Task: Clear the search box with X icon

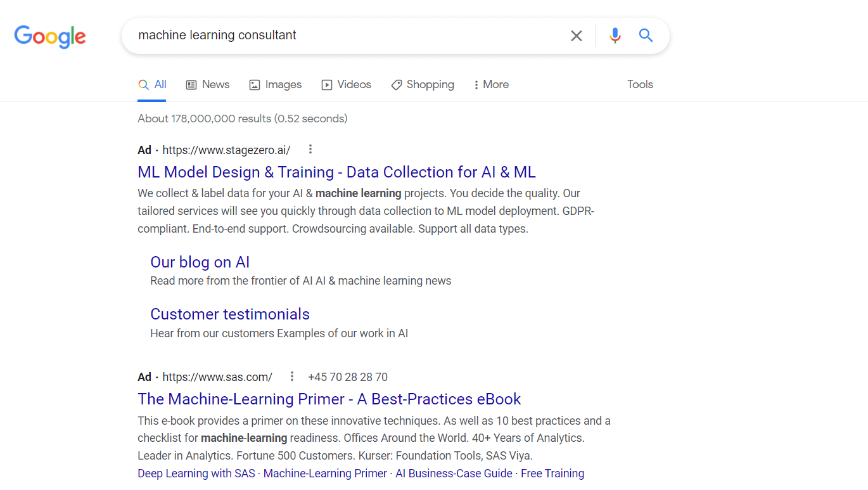Action: [577, 36]
